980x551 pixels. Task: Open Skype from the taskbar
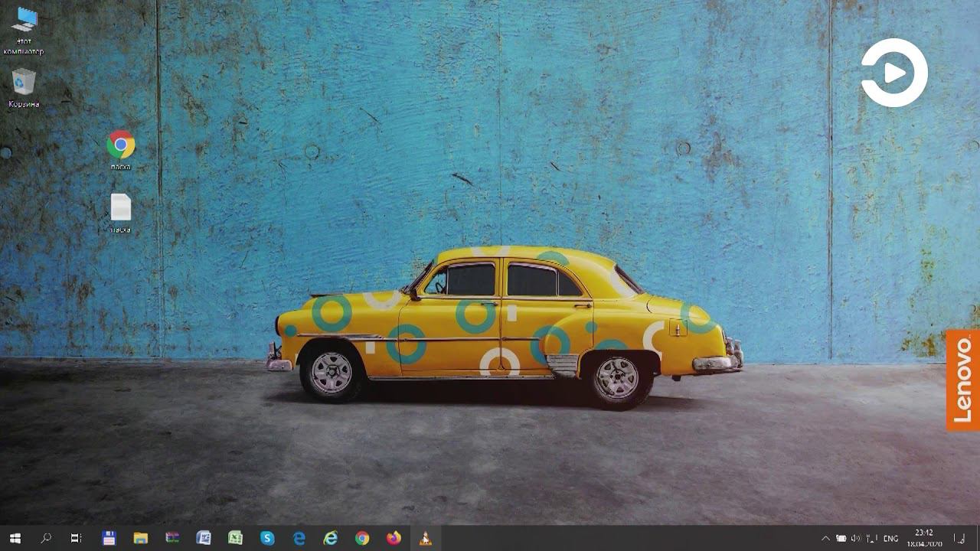pyautogui.click(x=267, y=538)
